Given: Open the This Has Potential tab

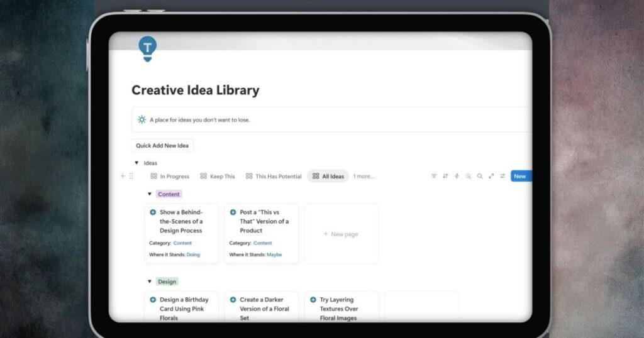Looking at the screenshot, I should coord(274,177).
